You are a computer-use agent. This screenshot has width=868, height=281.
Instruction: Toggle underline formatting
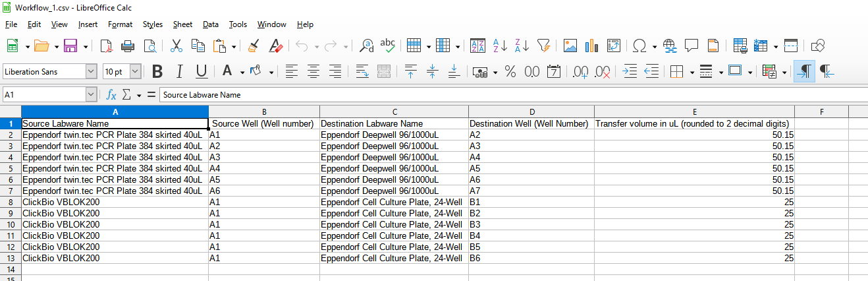coord(202,71)
